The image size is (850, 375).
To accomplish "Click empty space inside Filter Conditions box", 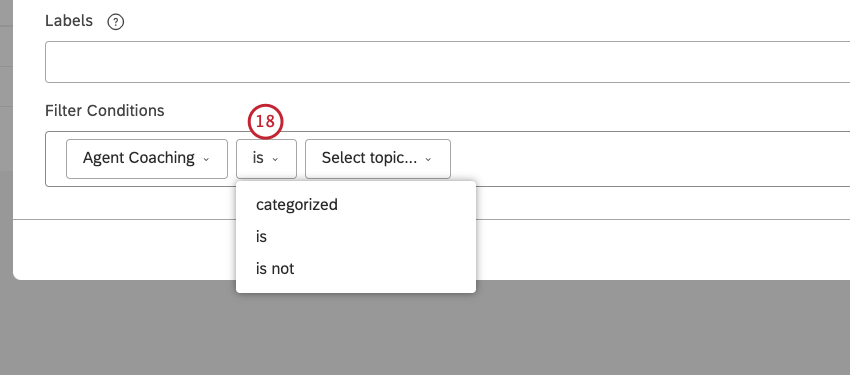I will tap(651, 159).
